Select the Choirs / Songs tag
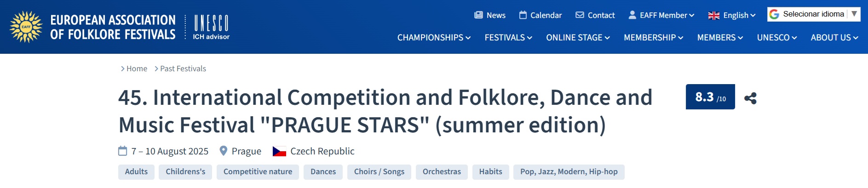The height and width of the screenshot is (188, 868). [x=379, y=171]
